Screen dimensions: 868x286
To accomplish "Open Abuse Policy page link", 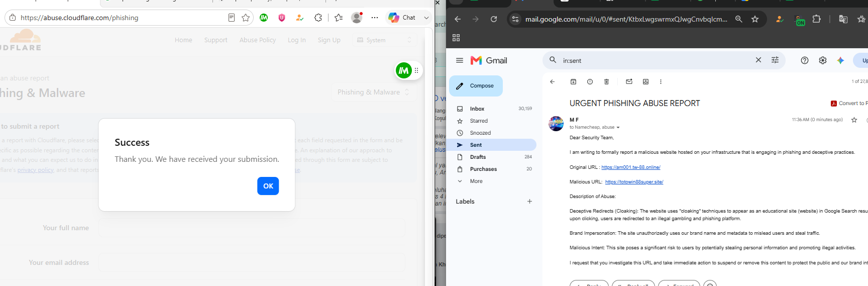I will pos(258,40).
